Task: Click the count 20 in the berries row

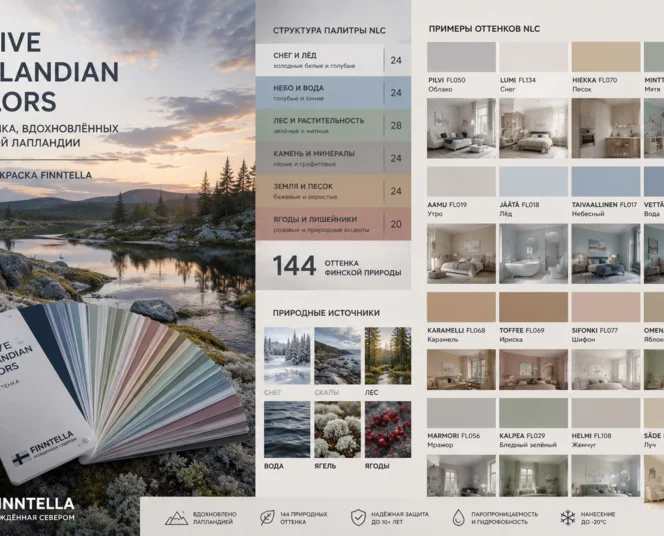Action: (396, 224)
